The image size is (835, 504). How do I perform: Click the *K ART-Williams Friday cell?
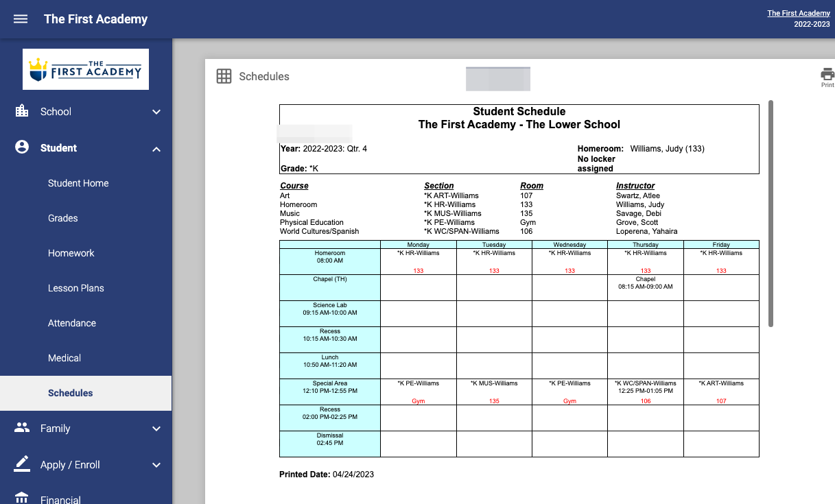point(721,392)
